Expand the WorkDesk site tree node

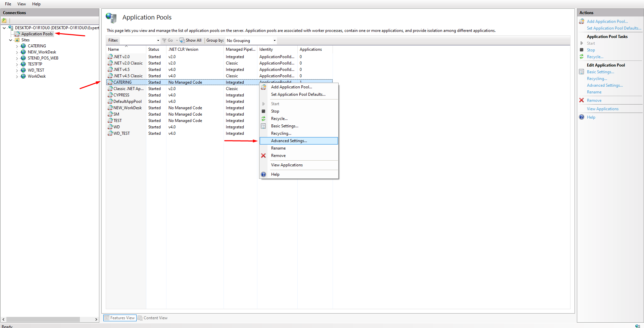[x=17, y=77]
